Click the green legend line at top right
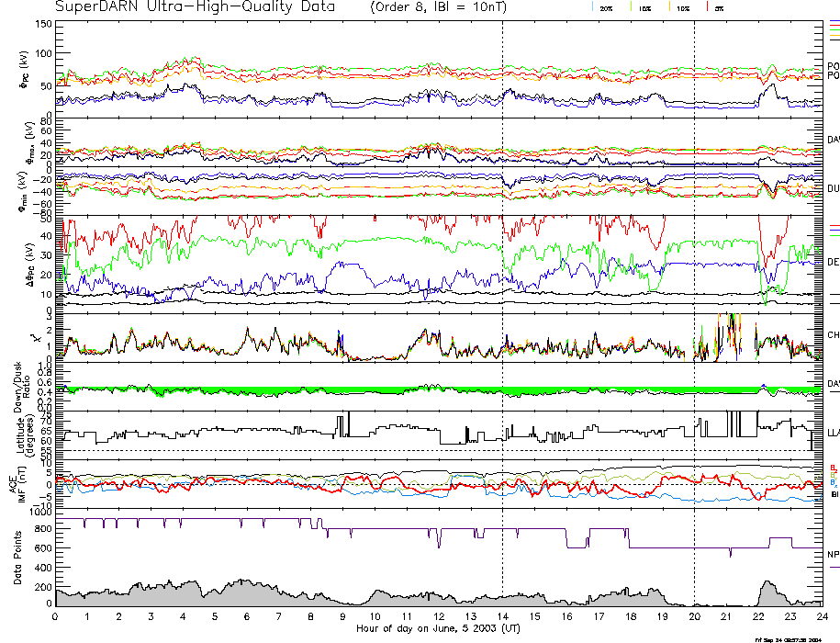 [x=834, y=30]
